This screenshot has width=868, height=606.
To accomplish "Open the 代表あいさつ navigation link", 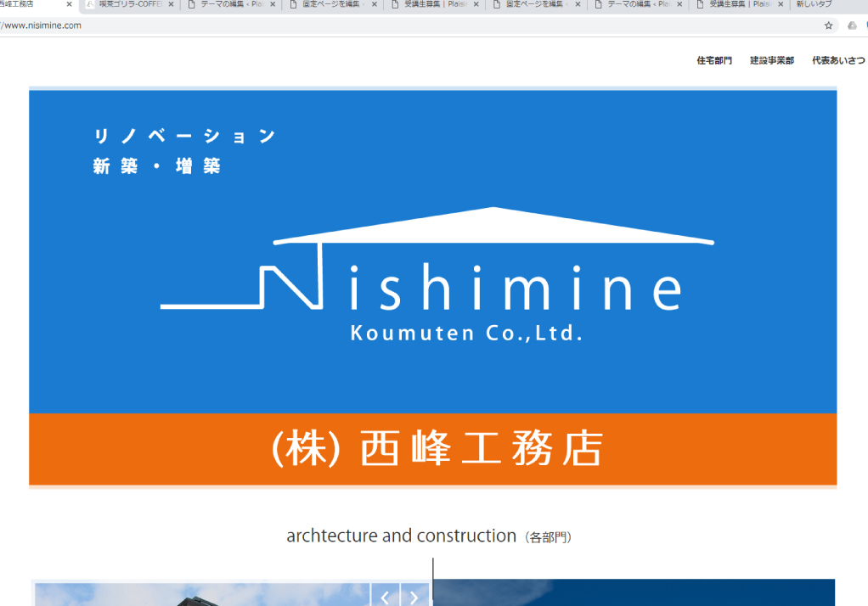I will click(x=838, y=60).
